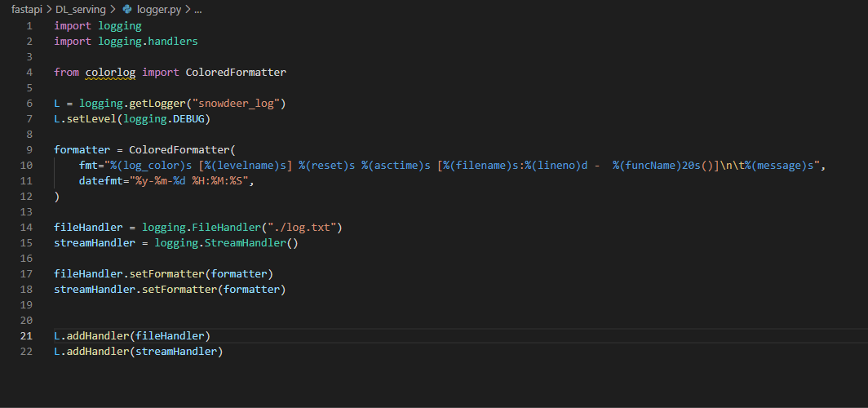The image size is (868, 408).
Task: Click the Python file icon in breadcrumb
Action: point(127,10)
